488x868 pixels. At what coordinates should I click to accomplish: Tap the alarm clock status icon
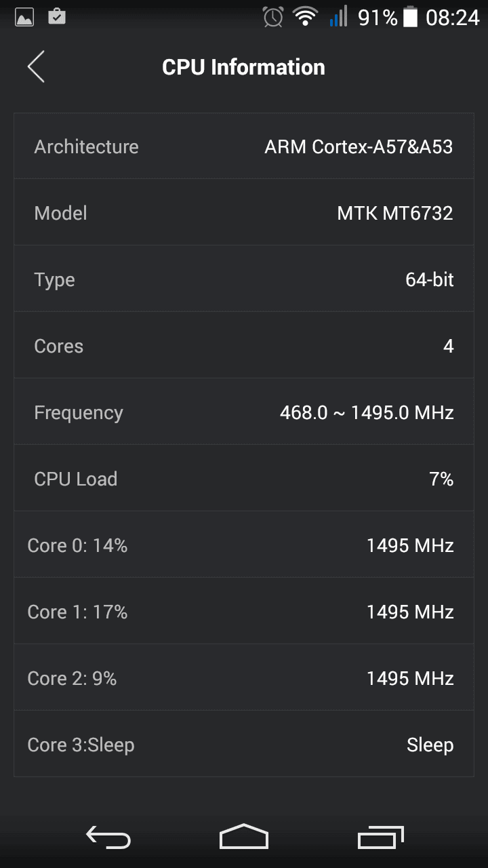click(273, 17)
